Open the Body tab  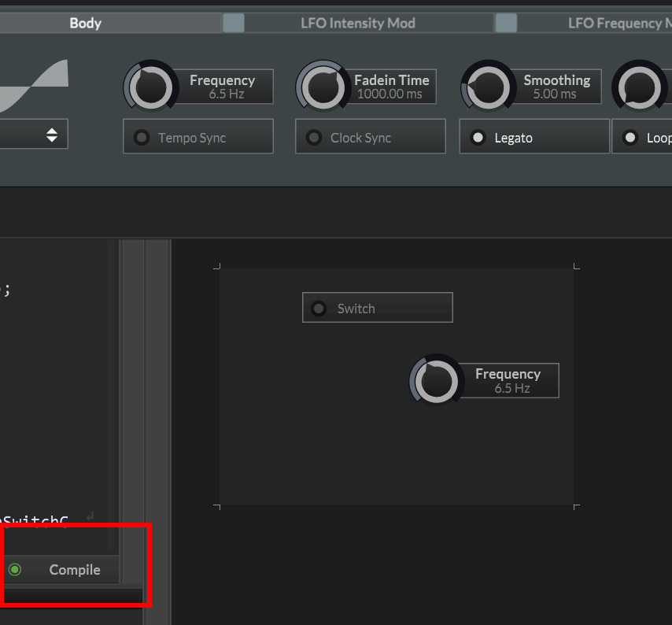(x=85, y=23)
